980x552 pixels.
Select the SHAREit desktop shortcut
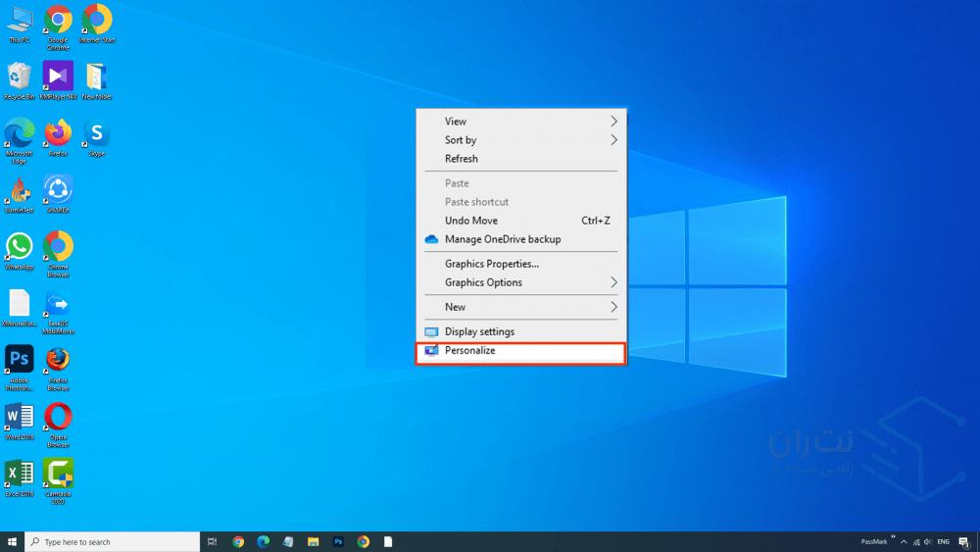click(x=58, y=194)
